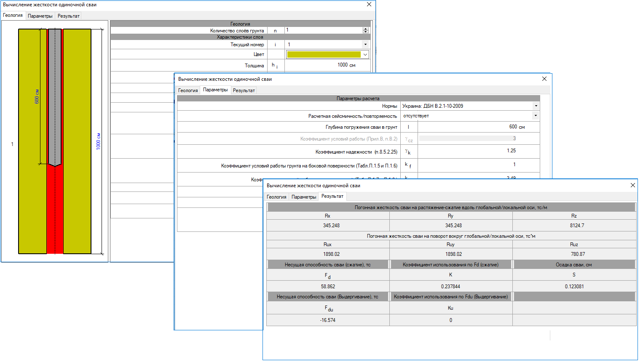Screen dimensions: 643x364
Task: Click the Осадка сваи, см header
Action: pyautogui.click(x=574, y=265)
